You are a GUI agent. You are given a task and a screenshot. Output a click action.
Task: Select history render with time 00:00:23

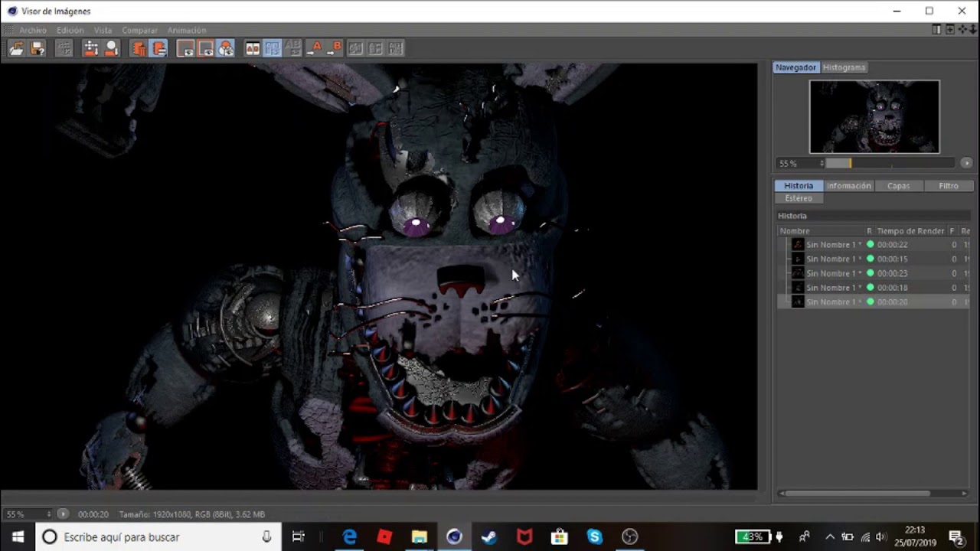[x=874, y=273]
